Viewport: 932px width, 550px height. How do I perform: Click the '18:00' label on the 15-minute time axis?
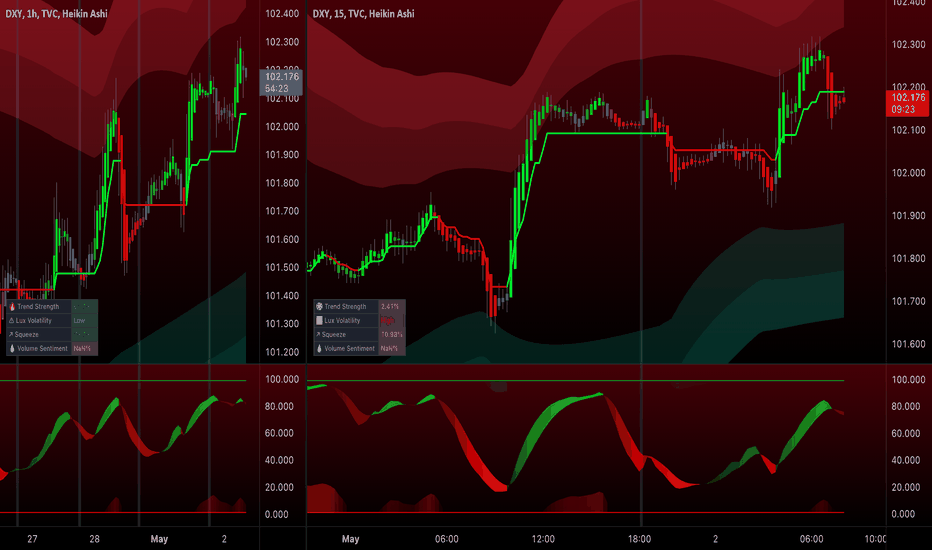pyautogui.click(x=639, y=539)
